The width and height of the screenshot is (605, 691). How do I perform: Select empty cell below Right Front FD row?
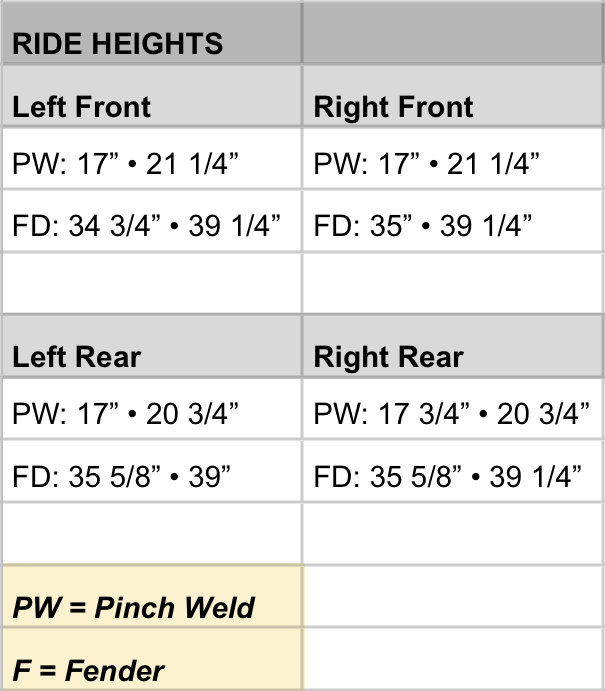(x=453, y=283)
